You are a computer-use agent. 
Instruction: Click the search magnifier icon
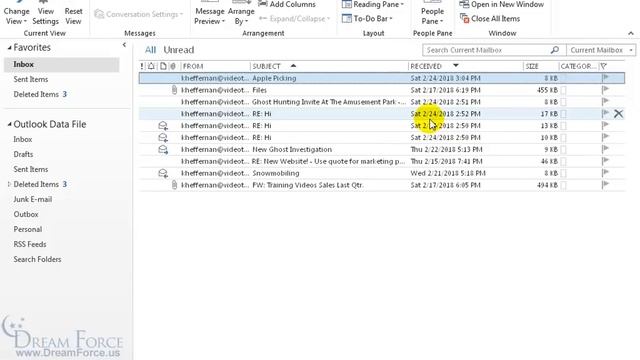tap(555, 50)
